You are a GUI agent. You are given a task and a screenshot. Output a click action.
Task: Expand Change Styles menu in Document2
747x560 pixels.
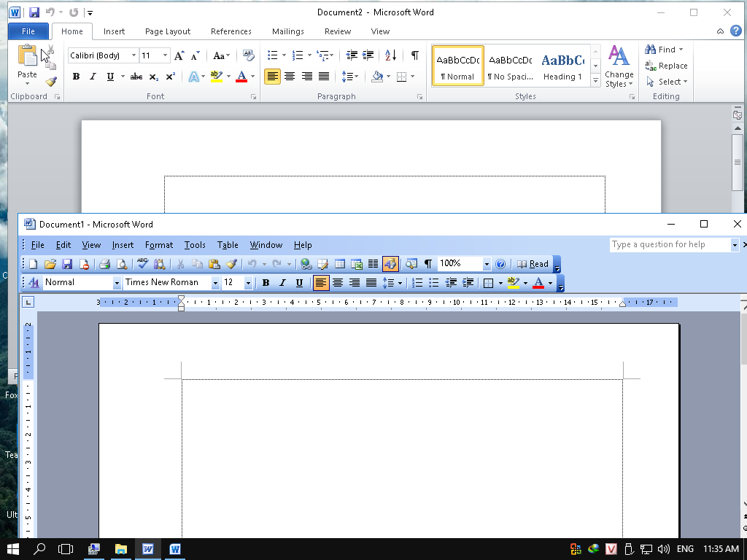[619, 66]
